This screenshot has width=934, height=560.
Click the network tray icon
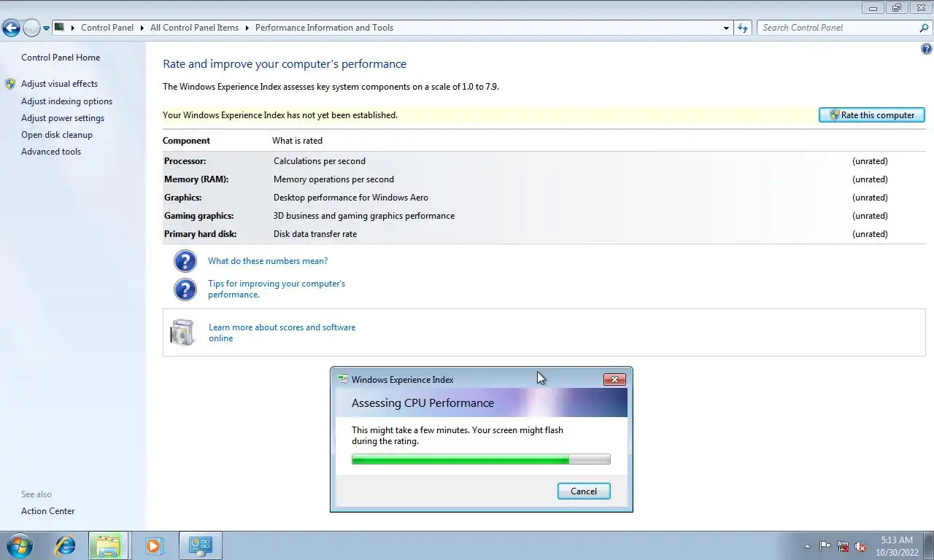point(843,546)
